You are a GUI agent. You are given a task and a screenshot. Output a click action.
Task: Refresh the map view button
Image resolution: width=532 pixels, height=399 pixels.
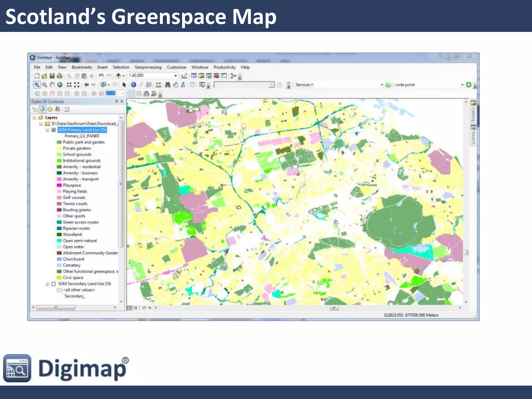[144, 308]
